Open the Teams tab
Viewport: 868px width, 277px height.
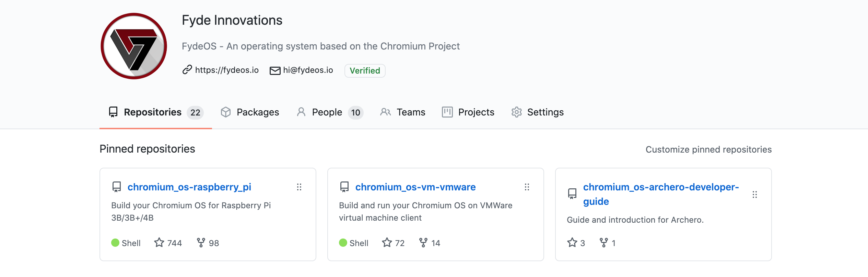point(411,112)
